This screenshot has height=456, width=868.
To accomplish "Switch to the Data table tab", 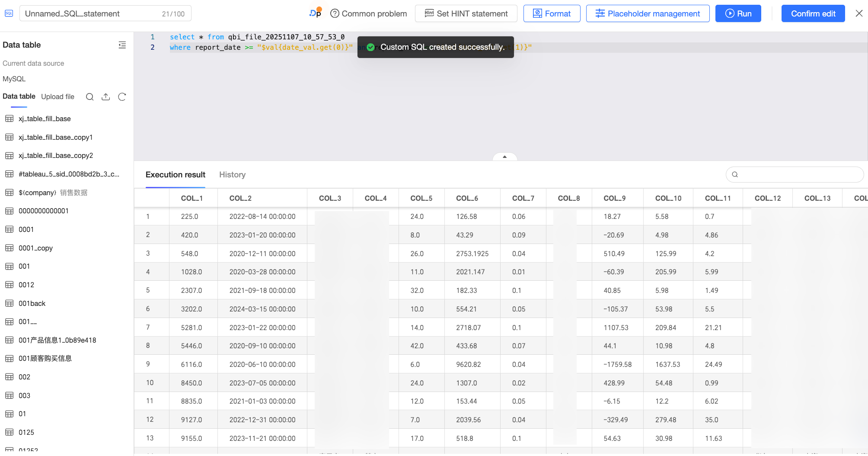I will tap(19, 96).
